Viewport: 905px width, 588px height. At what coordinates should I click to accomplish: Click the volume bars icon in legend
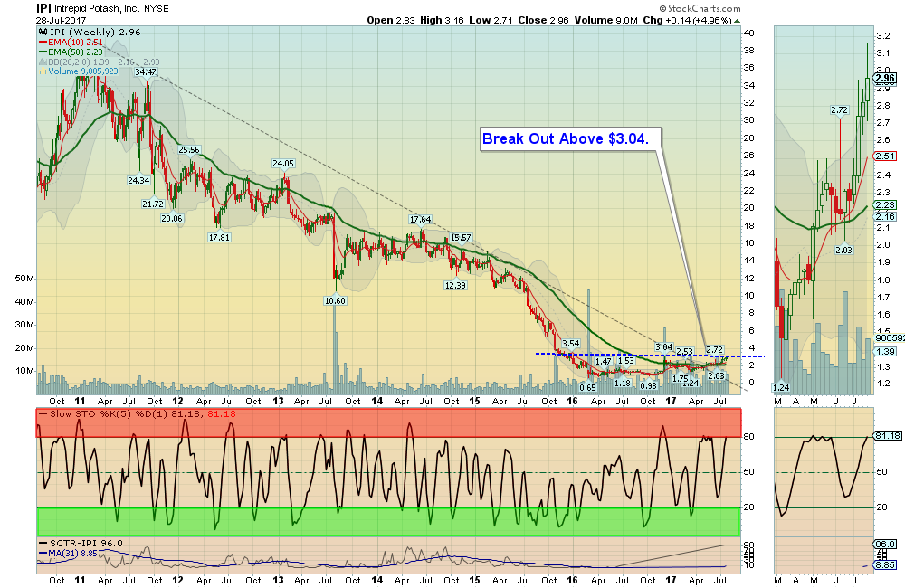43,71
